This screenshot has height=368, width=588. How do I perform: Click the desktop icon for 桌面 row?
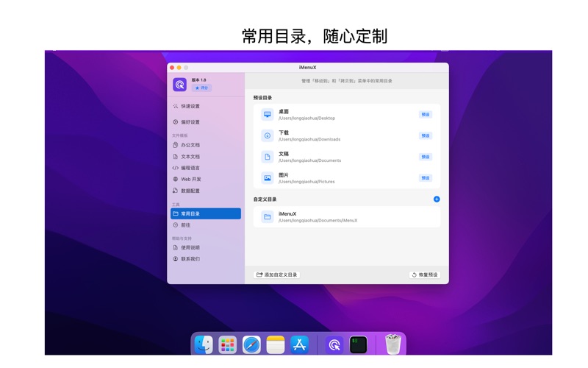pos(268,114)
